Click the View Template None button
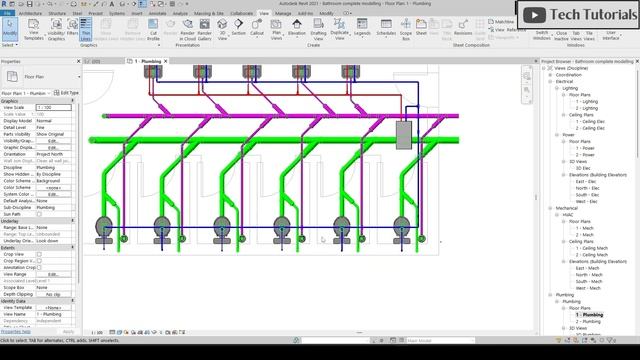The width and height of the screenshot is (640, 360). point(53,307)
